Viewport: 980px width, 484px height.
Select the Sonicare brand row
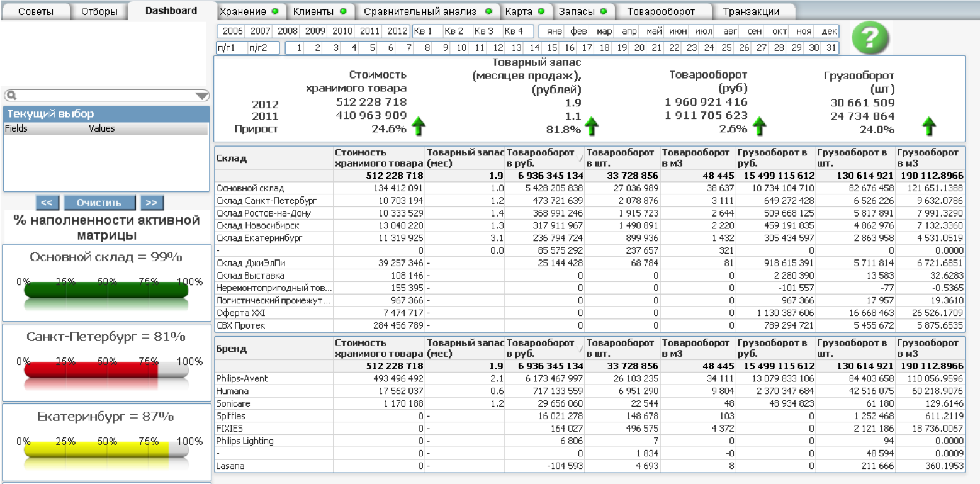[x=589, y=403]
